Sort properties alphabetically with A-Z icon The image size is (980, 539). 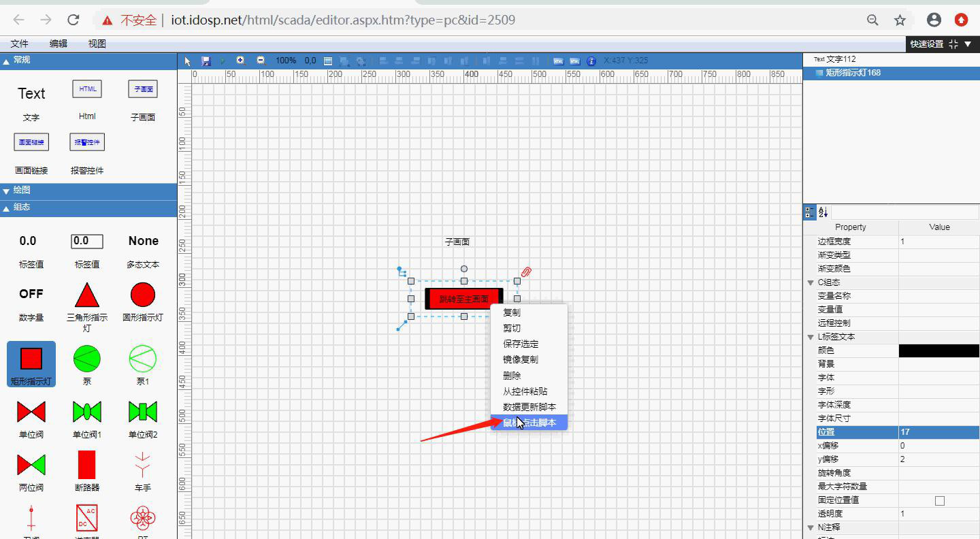tap(823, 212)
